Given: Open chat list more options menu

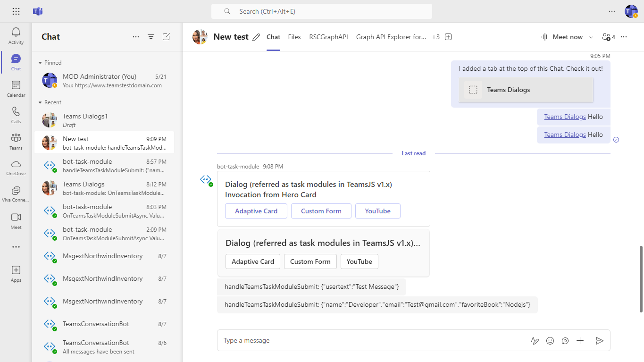Looking at the screenshot, I should coord(136,37).
